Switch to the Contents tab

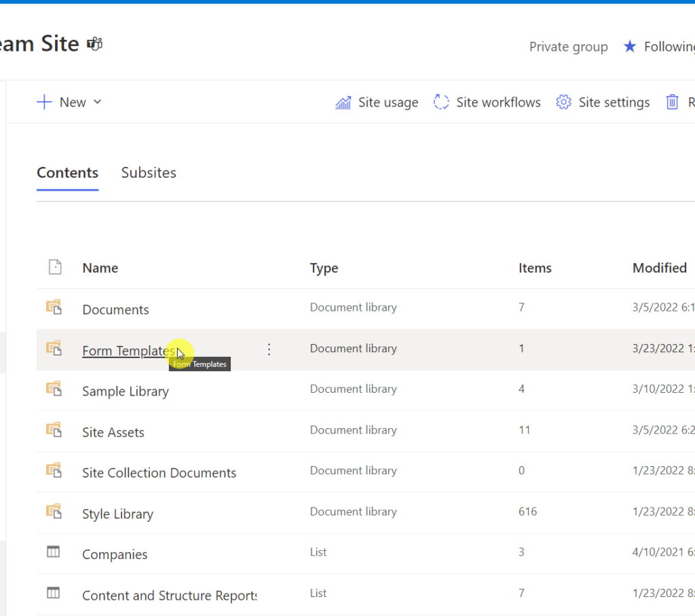(x=67, y=172)
